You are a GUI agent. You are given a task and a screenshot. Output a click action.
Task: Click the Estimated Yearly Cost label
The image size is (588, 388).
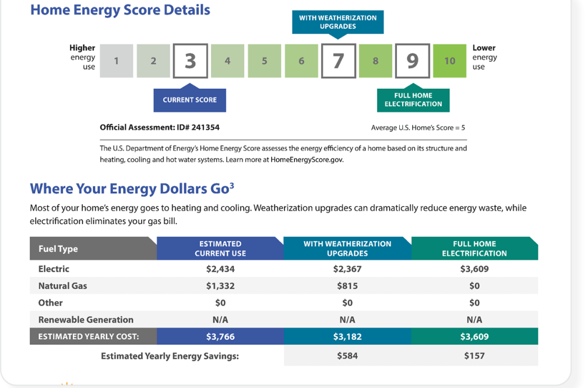click(x=89, y=337)
